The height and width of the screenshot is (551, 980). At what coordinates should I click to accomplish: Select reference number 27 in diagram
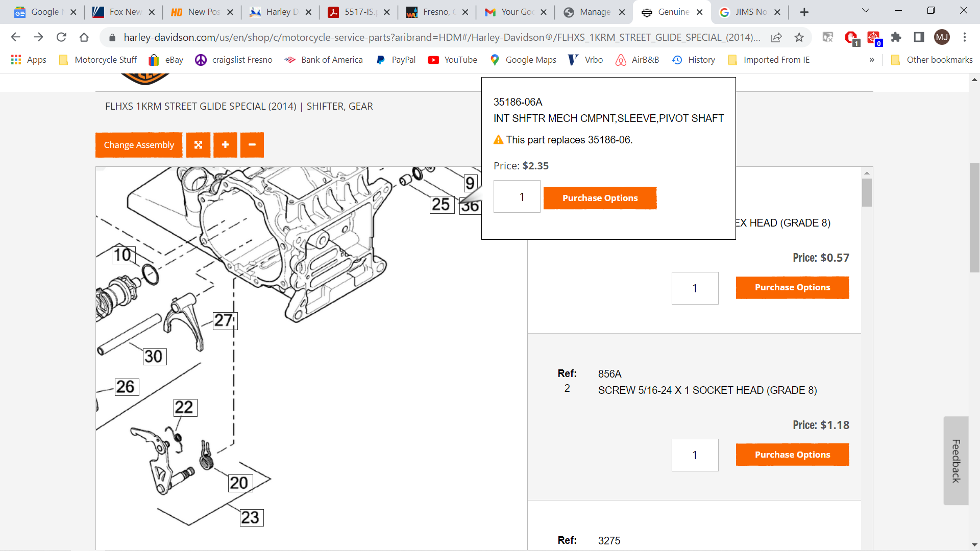click(x=224, y=320)
